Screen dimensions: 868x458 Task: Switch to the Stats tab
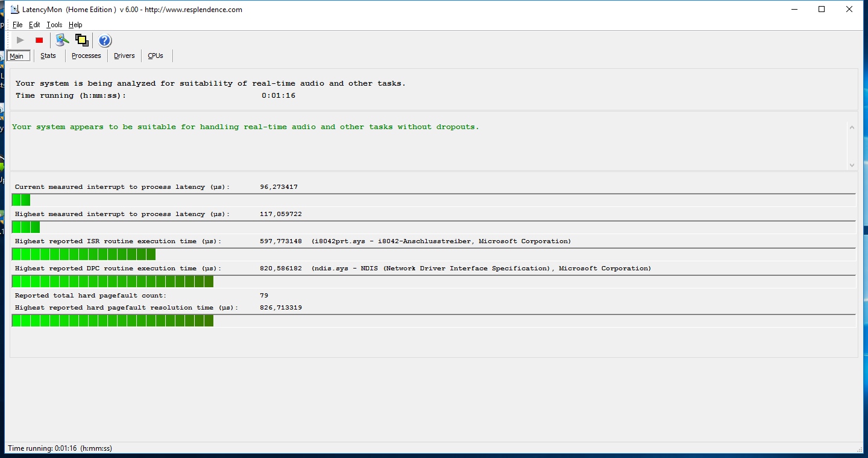click(48, 56)
